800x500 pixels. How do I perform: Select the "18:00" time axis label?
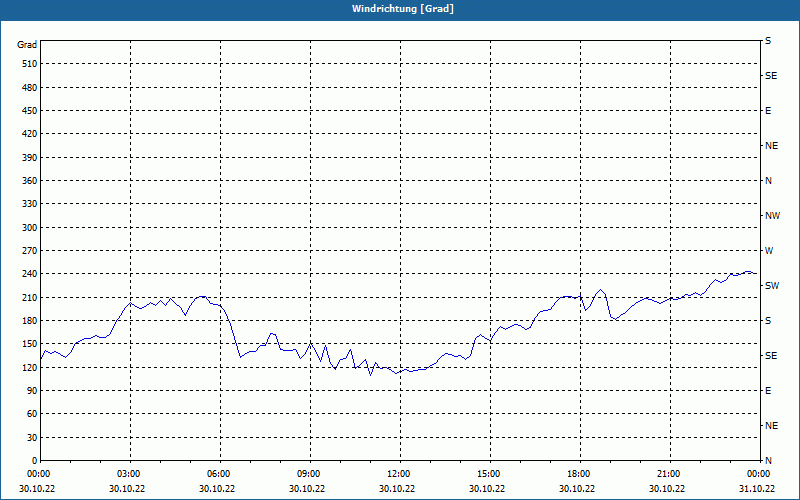(580, 474)
